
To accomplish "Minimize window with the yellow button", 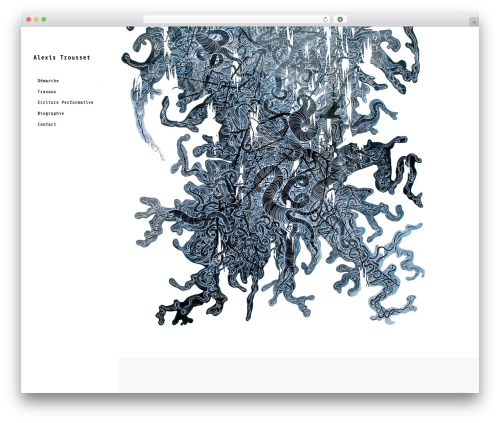I will tap(36, 19).
